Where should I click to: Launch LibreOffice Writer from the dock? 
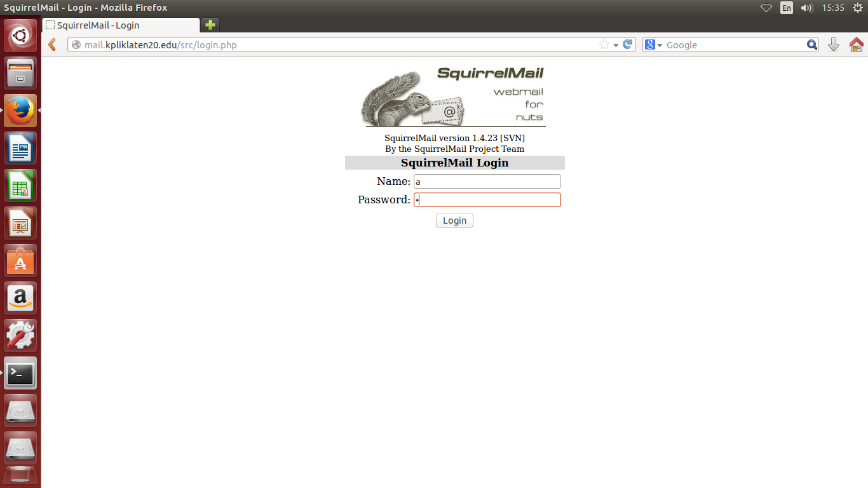click(x=20, y=148)
